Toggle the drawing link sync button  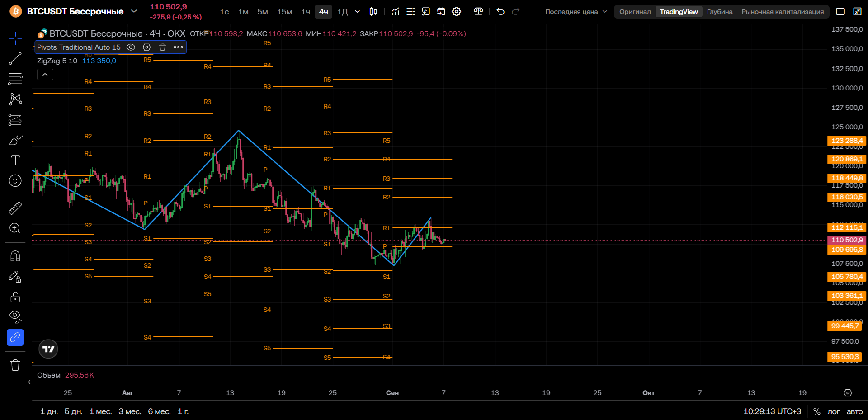(15, 337)
